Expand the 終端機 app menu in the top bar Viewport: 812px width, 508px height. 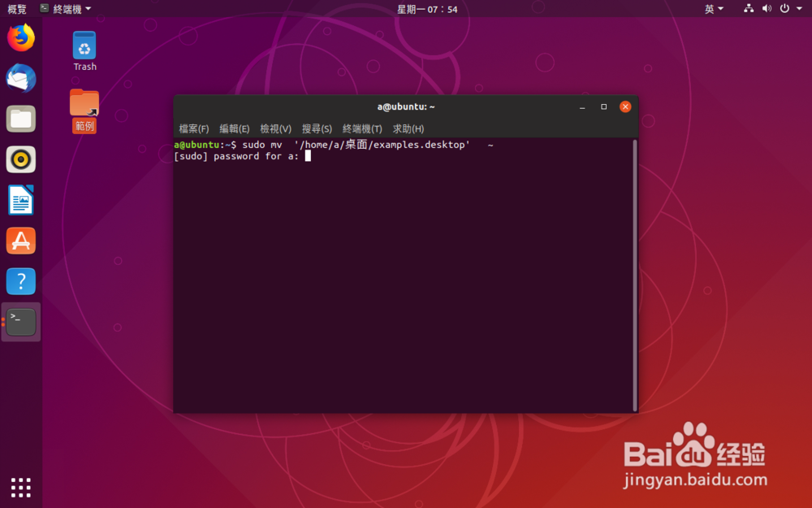[66, 9]
